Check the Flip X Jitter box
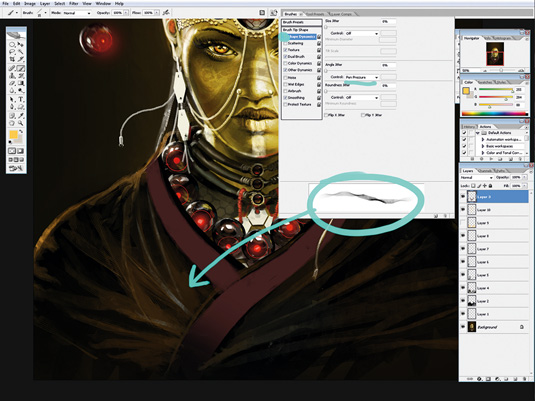535x401 pixels. click(x=327, y=115)
